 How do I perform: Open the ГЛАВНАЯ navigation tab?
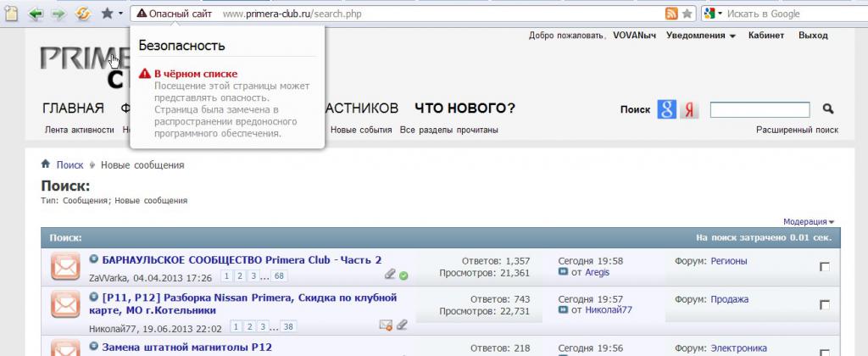pos(73,108)
